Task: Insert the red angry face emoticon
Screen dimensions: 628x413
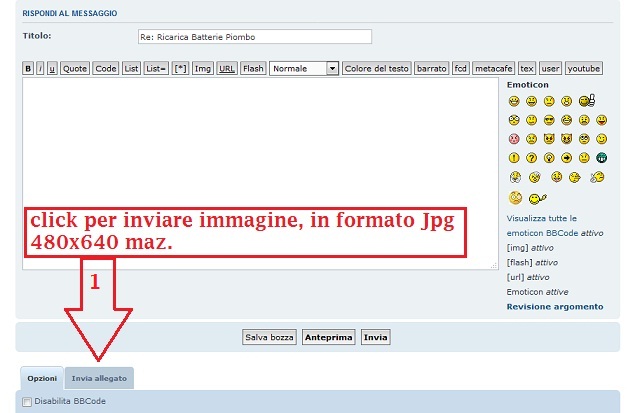Action: tap(514, 139)
